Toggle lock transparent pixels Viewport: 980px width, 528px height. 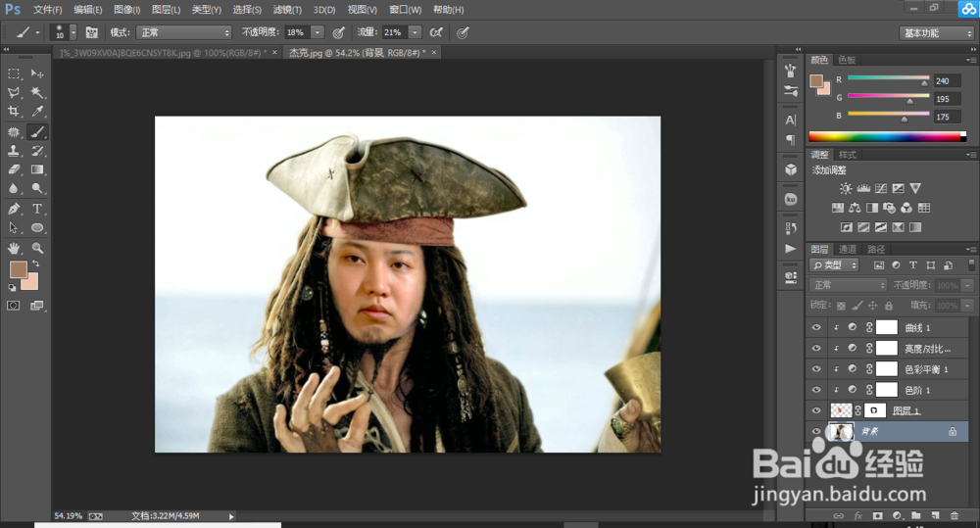point(841,306)
